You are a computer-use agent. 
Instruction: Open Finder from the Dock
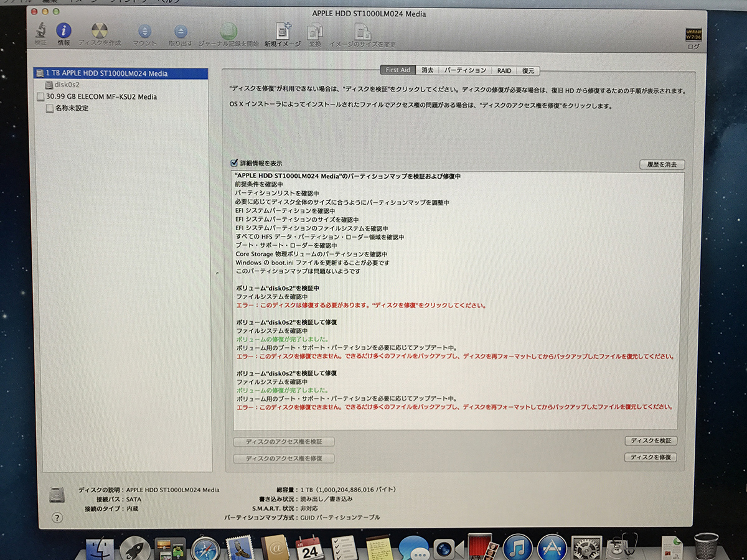point(100,549)
